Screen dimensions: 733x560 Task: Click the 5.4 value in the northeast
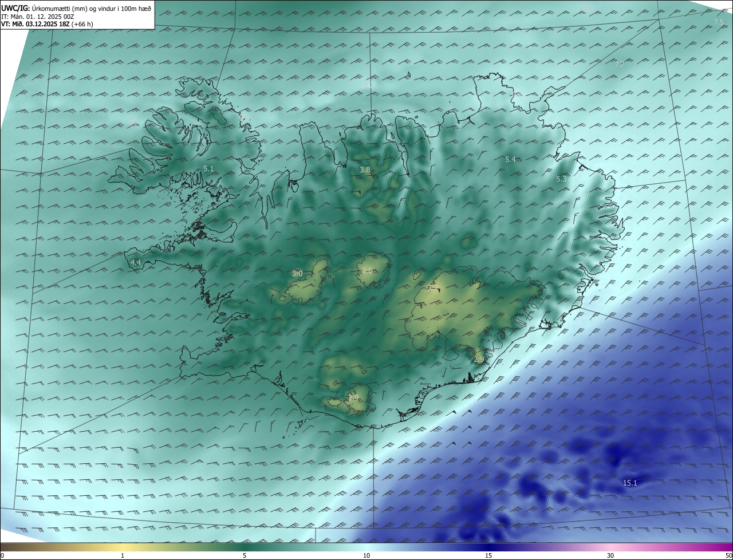(x=510, y=159)
